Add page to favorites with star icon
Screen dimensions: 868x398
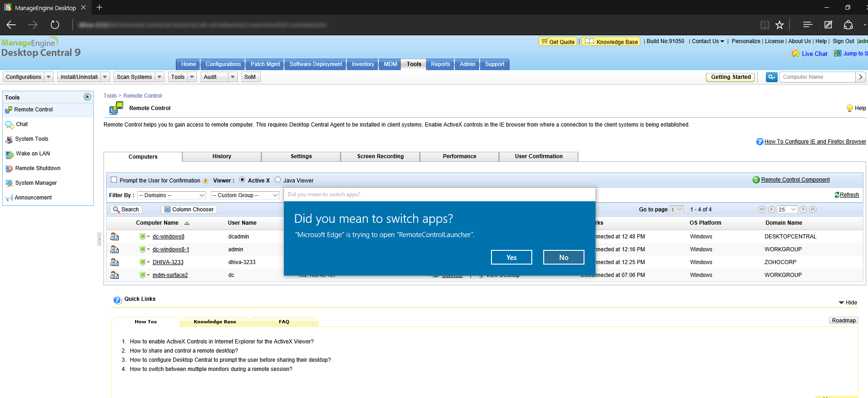780,25
